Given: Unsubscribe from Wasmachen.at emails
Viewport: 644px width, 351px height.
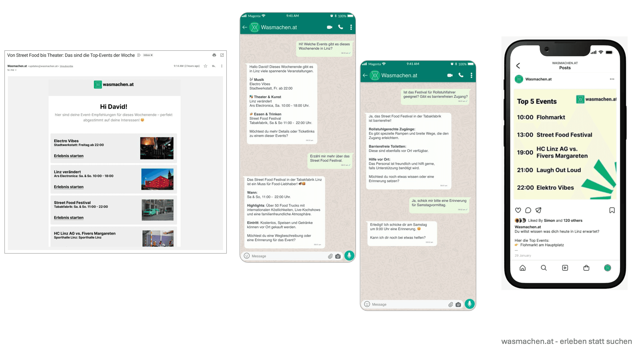Looking at the screenshot, I should pyautogui.click(x=66, y=66).
